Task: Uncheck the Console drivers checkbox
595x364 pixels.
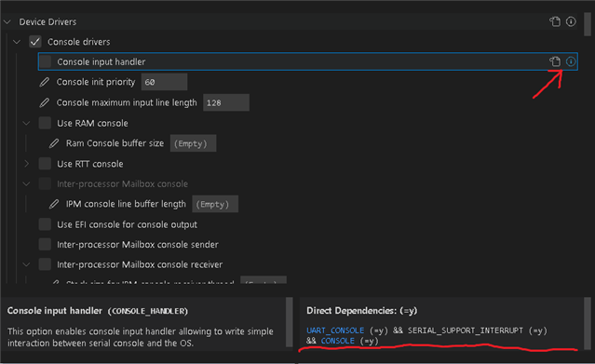Action: pyautogui.click(x=35, y=42)
